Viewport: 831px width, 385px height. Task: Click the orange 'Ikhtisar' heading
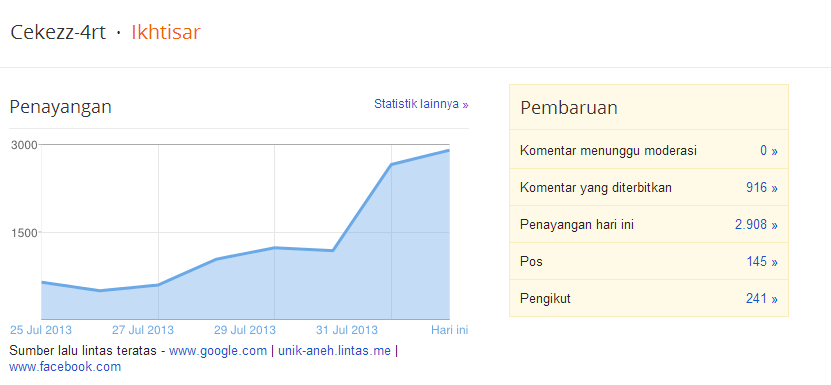[166, 32]
